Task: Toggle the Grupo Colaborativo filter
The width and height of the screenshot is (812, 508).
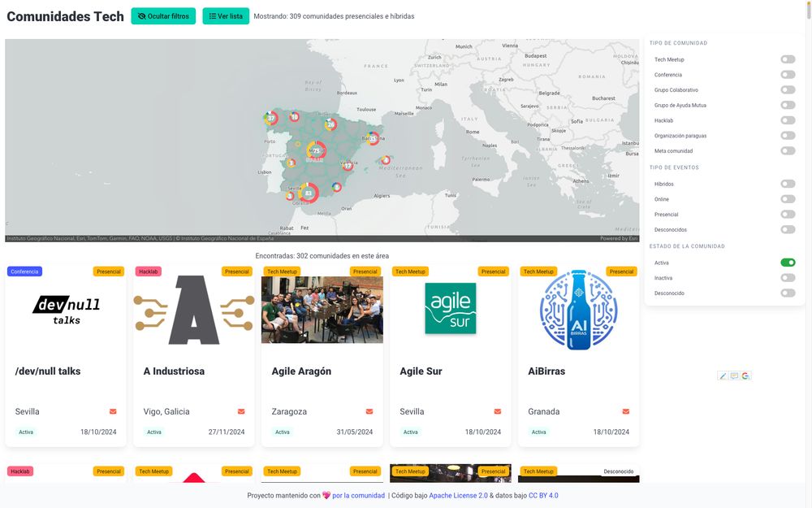Action: (x=788, y=90)
